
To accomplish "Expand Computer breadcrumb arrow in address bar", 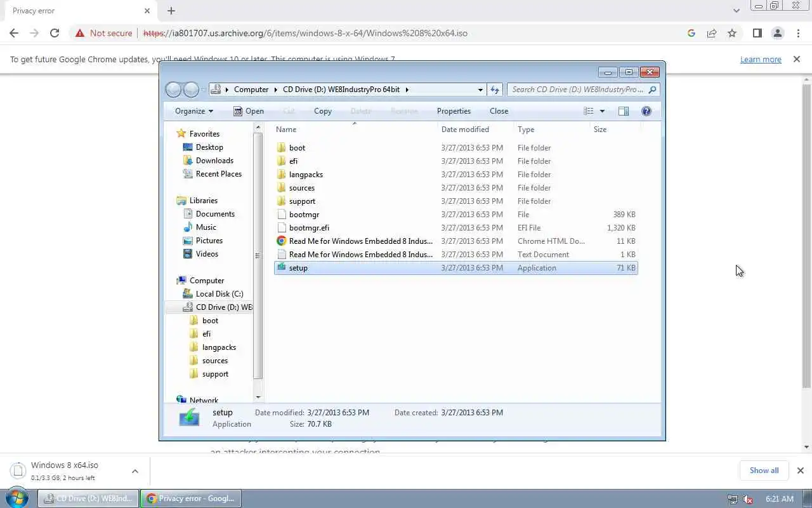I will click(x=276, y=90).
